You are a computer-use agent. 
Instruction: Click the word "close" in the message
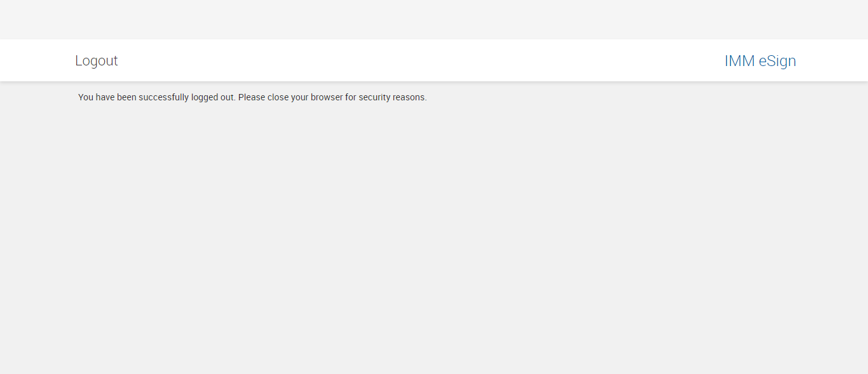(278, 98)
